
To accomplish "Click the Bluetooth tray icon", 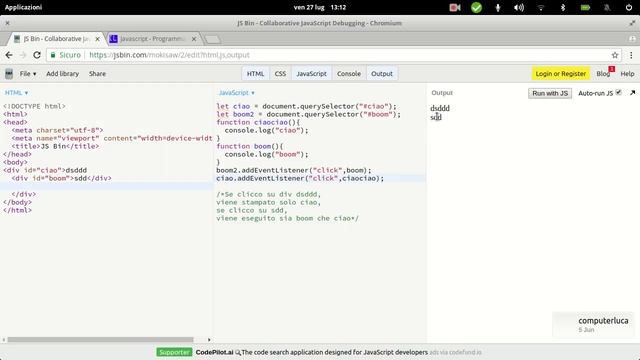I will coord(563,7).
